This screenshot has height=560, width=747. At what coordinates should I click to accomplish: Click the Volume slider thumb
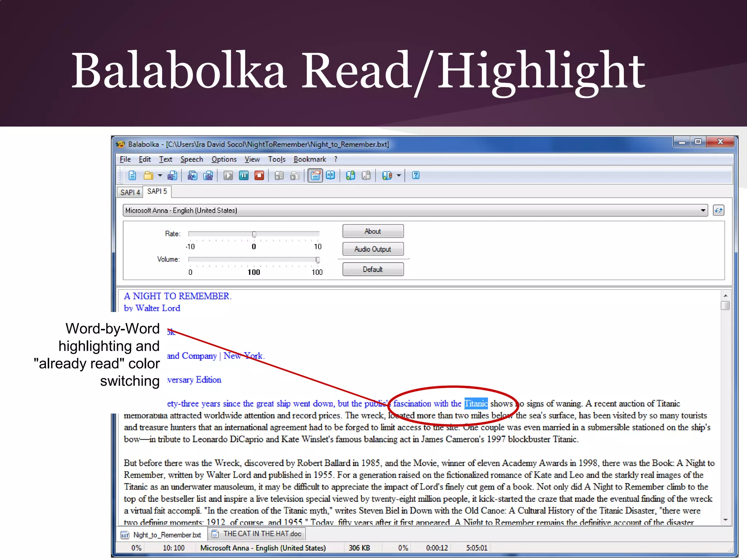point(318,260)
